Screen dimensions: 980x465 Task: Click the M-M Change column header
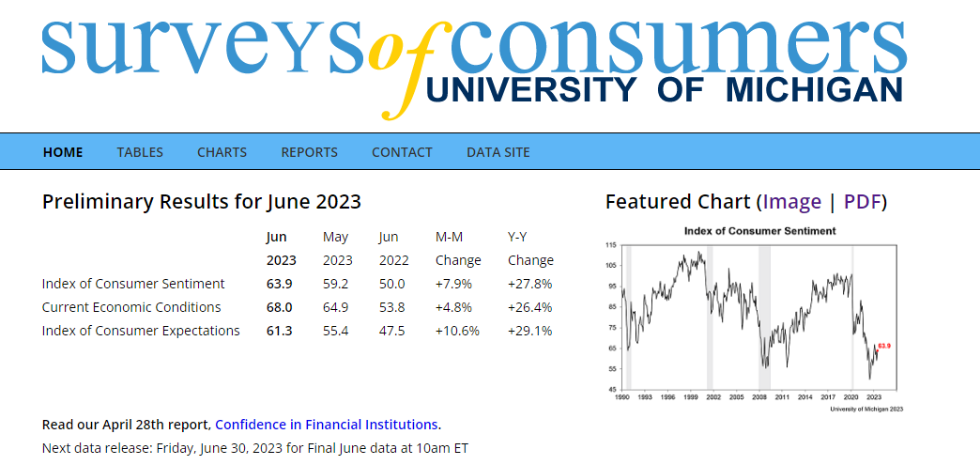(x=458, y=249)
